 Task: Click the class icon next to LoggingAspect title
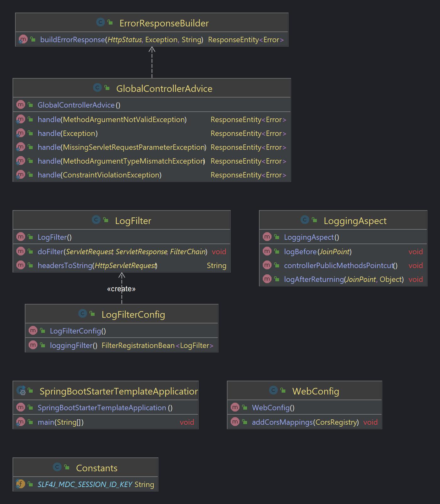pyautogui.click(x=305, y=220)
